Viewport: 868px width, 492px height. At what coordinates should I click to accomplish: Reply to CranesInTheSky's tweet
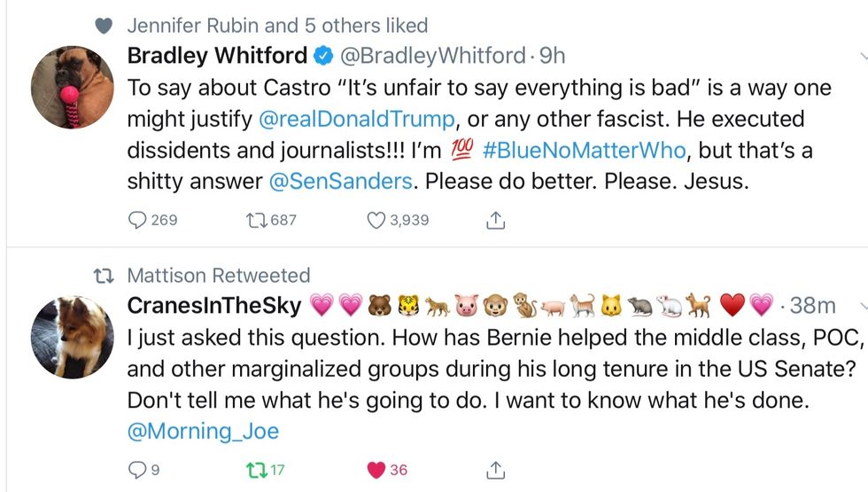(x=136, y=469)
